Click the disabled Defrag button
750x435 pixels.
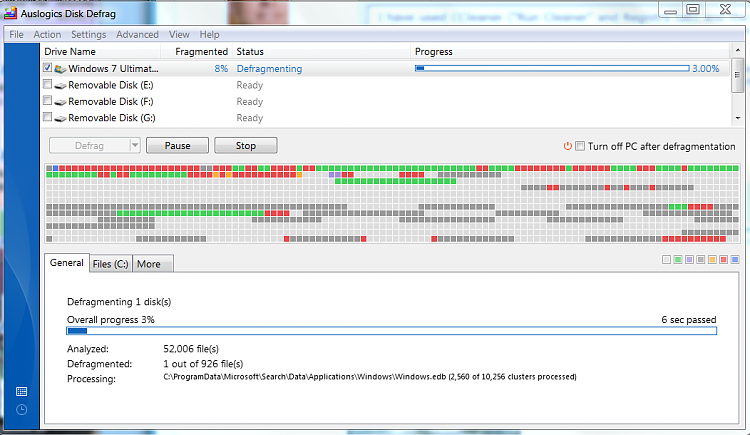pos(89,145)
